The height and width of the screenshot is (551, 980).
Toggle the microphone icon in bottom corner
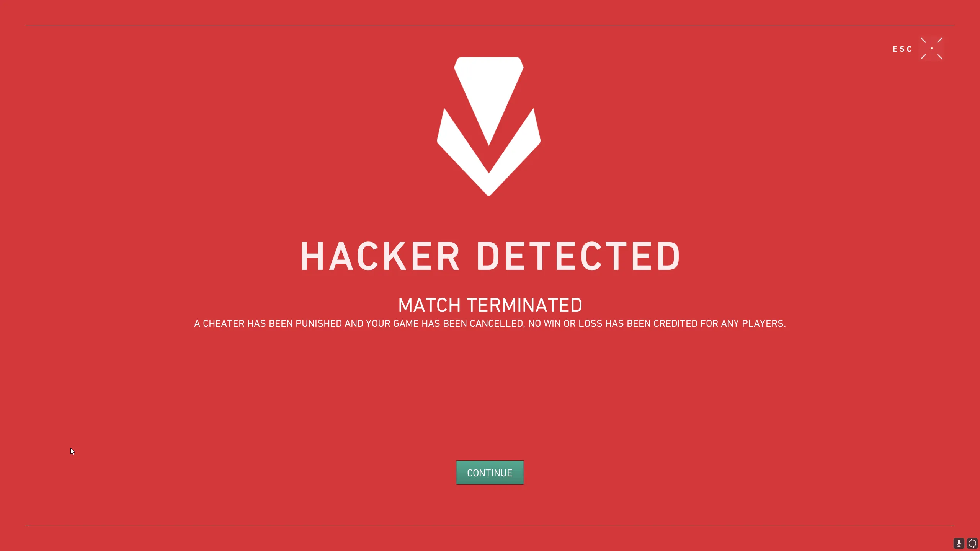tap(959, 543)
